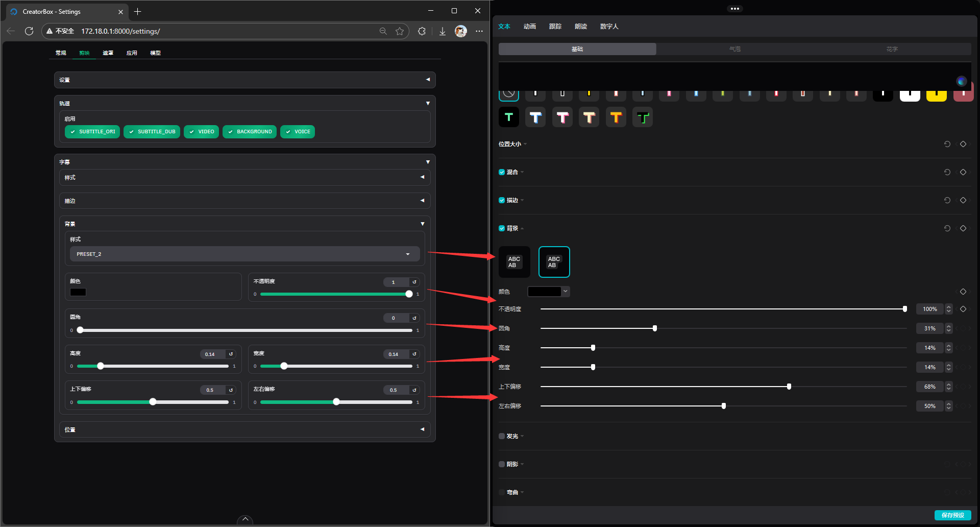Expand the 位置 subsection
980x527 pixels.
(x=245, y=429)
